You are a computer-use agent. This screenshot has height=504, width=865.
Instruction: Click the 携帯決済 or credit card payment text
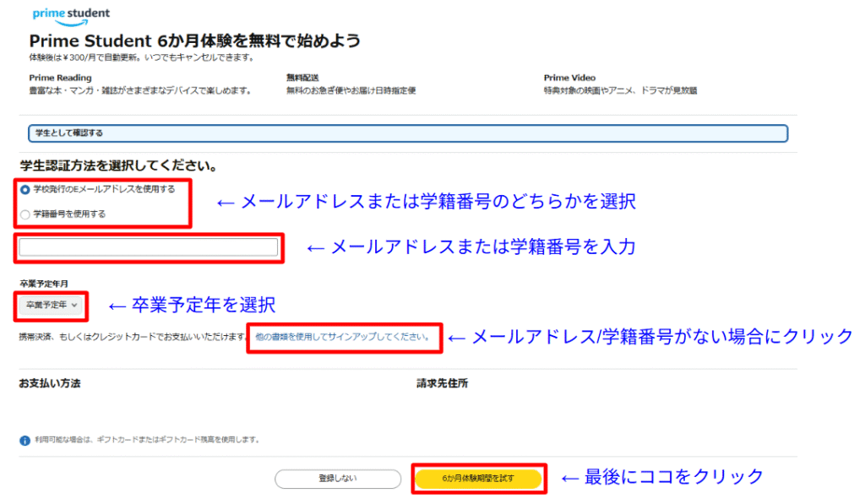(x=133, y=337)
